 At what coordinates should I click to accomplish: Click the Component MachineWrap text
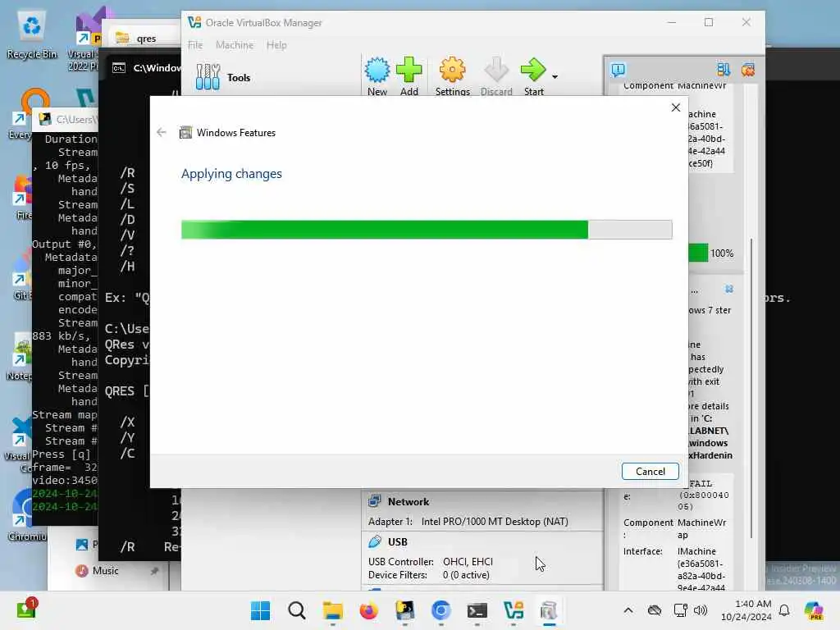[x=675, y=528]
